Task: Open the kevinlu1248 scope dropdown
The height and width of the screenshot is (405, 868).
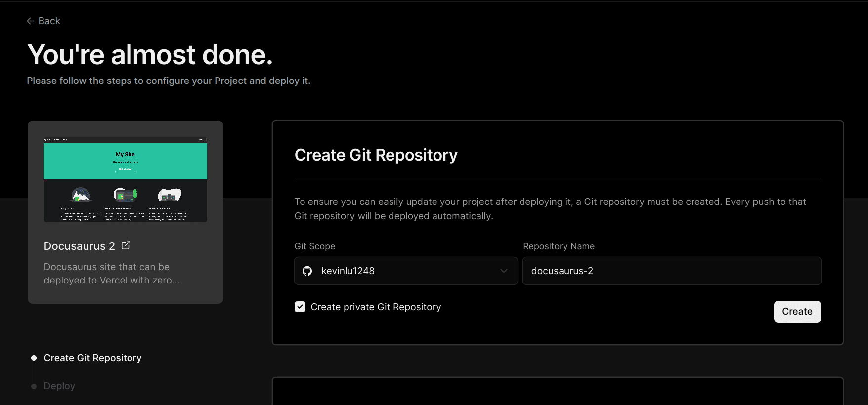Action: pos(405,271)
